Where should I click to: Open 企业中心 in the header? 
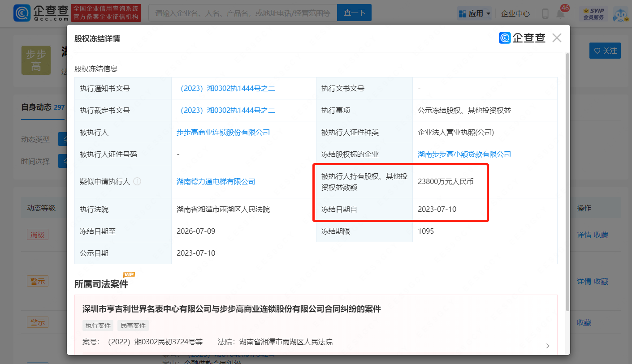click(515, 13)
